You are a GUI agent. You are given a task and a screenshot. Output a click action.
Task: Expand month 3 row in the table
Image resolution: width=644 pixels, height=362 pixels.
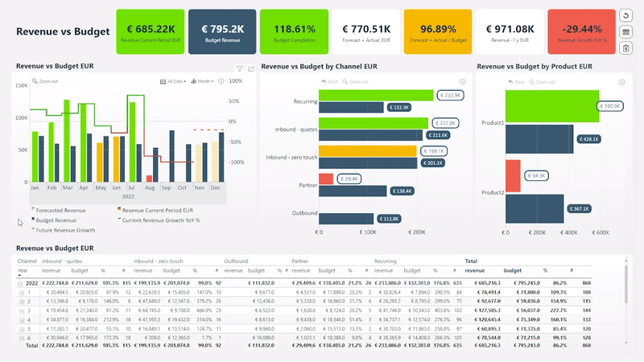pos(21,310)
